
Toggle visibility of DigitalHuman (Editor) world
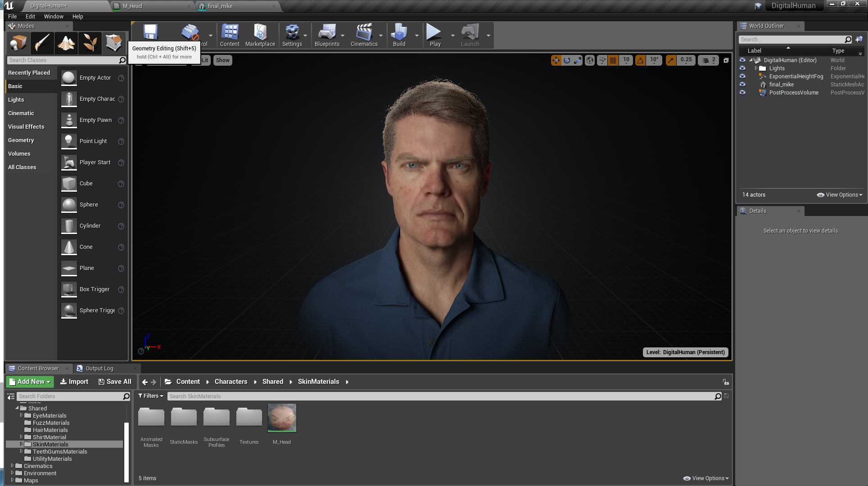click(742, 60)
